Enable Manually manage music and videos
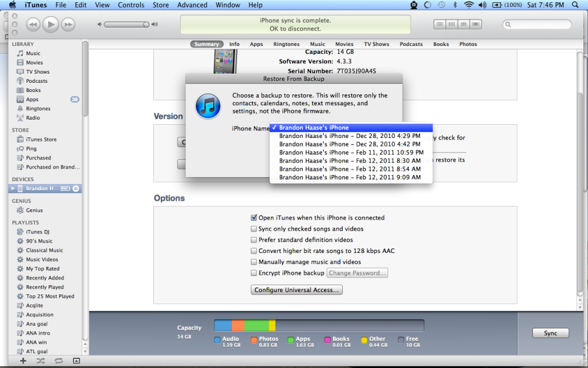588x368 pixels. pos(254,262)
